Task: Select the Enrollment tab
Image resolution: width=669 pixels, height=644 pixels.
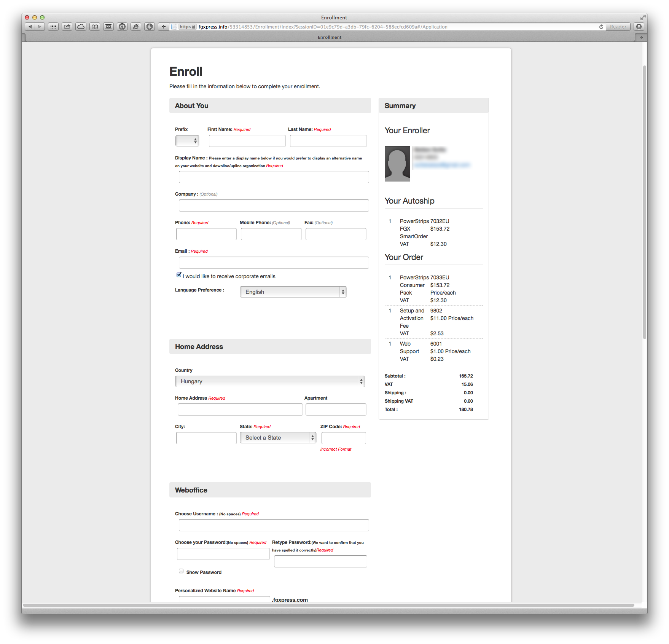Action: [330, 37]
